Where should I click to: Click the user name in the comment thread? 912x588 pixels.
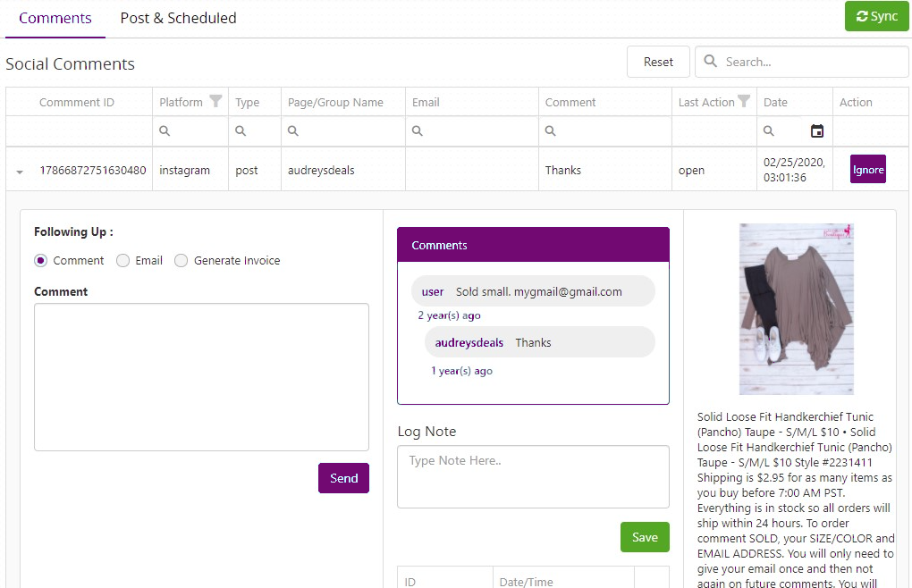[433, 291]
